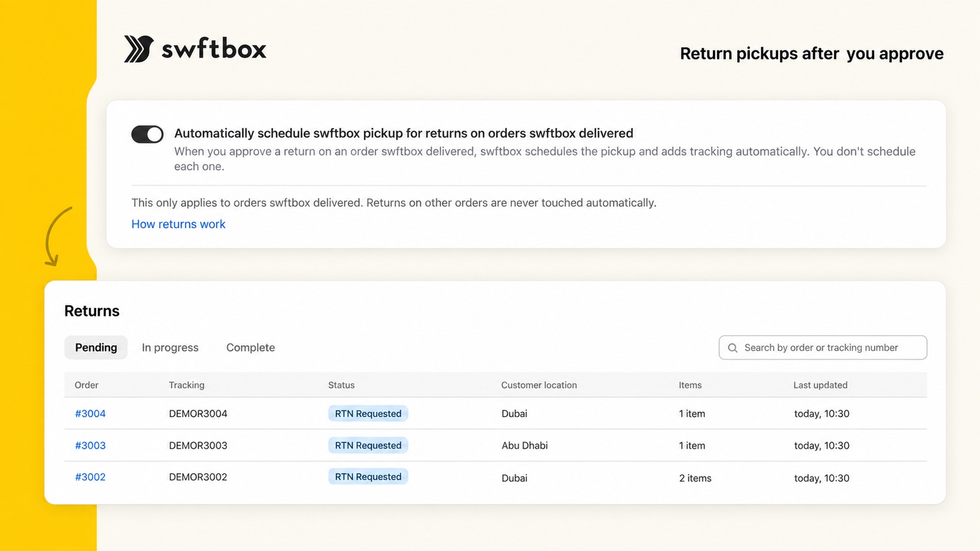Click tracking number DEMOR3004
The height and width of the screenshot is (551, 980).
point(198,414)
